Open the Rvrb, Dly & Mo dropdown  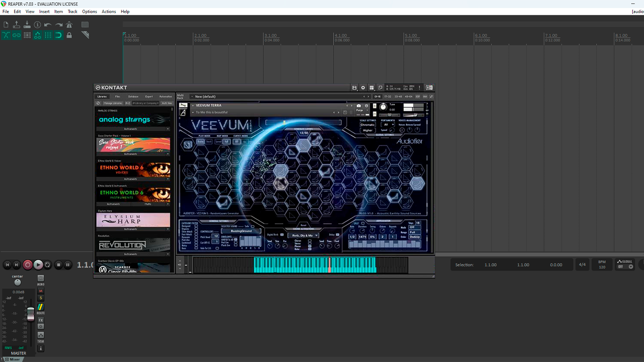[x=303, y=235]
